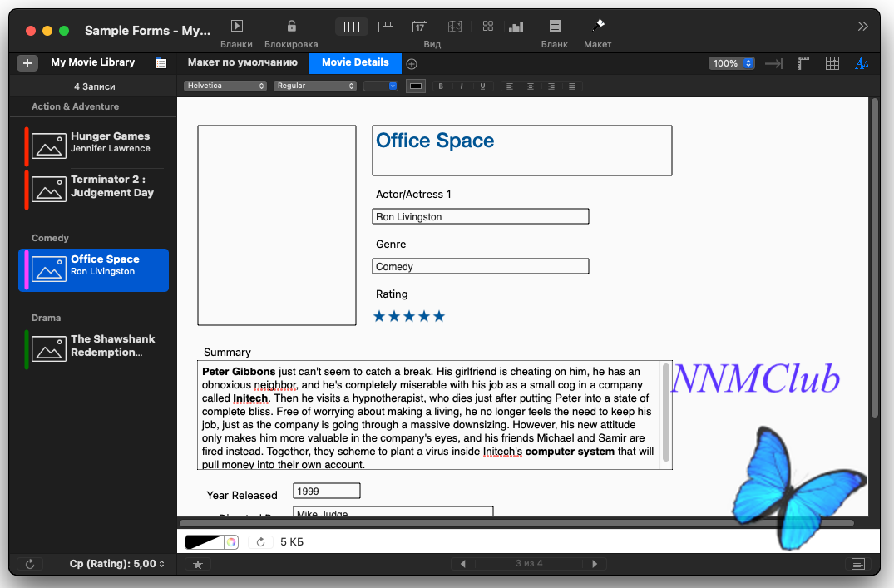Click the Ron Livingston actor field

481,217
